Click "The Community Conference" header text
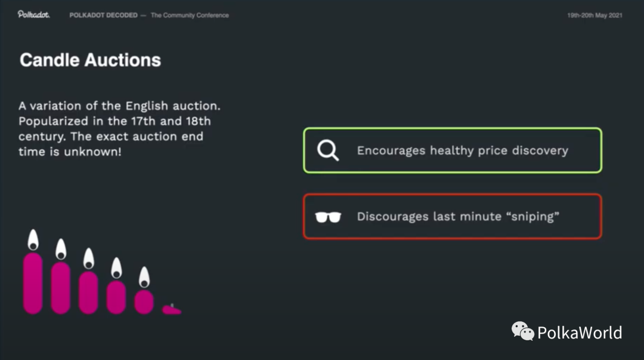 (x=190, y=15)
